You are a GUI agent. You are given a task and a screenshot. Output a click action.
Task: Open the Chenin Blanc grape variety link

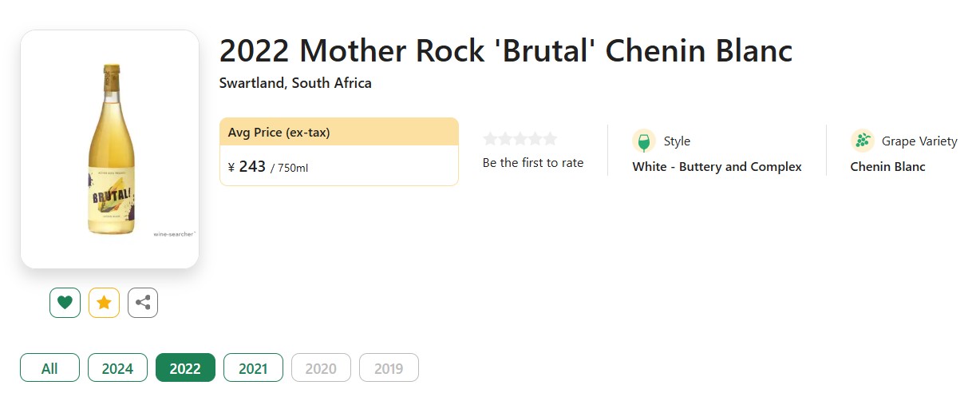[x=887, y=167]
